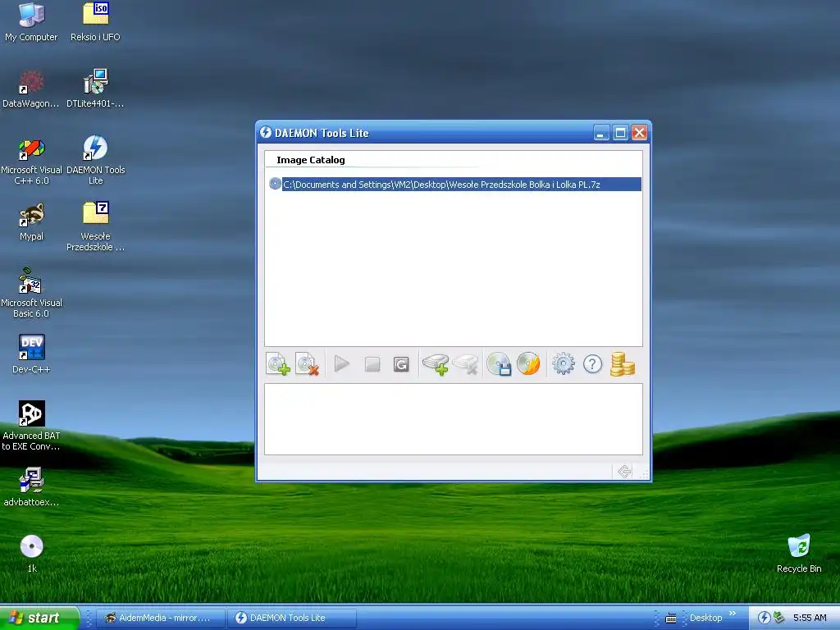This screenshot has width=840, height=630.
Task: Select the advbattoex installer icon
Action: [31, 487]
